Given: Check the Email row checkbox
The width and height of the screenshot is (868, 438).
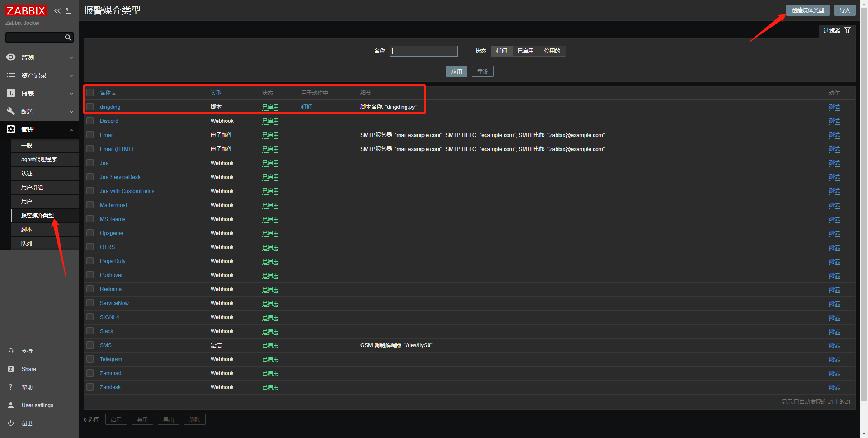Looking at the screenshot, I should click(x=90, y=135).
